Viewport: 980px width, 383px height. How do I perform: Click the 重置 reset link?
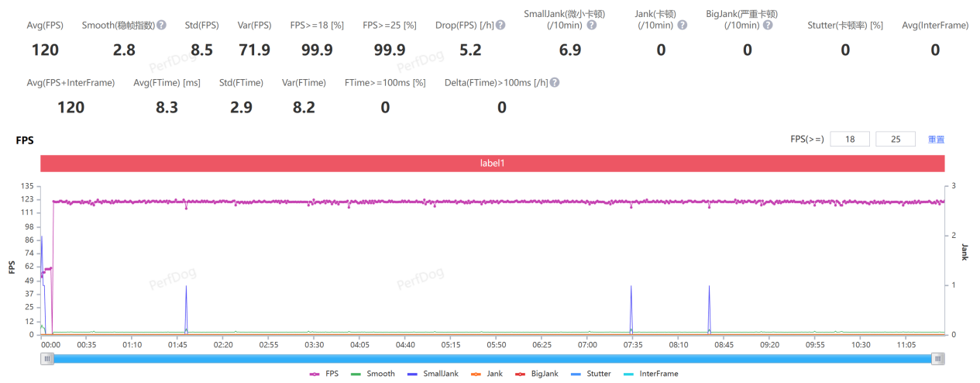pos(936,140)
